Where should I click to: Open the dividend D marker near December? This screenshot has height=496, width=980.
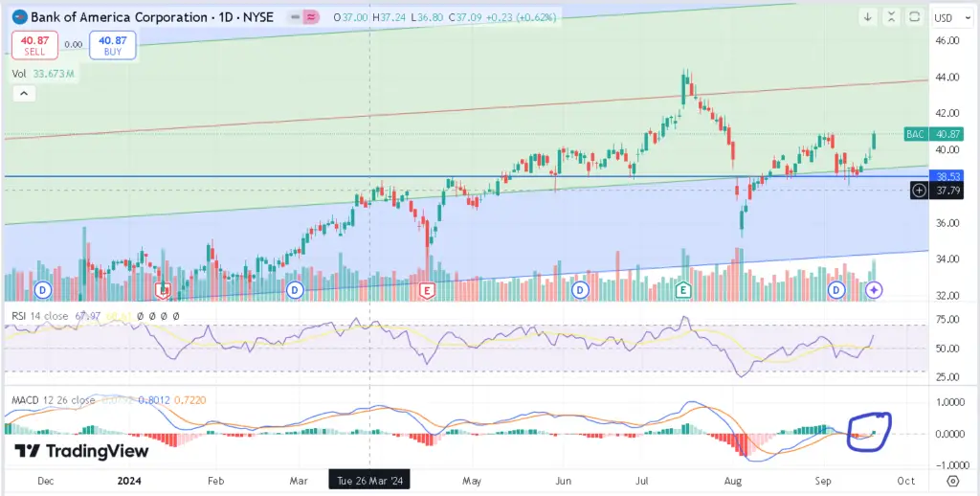[x=42, y=290]
